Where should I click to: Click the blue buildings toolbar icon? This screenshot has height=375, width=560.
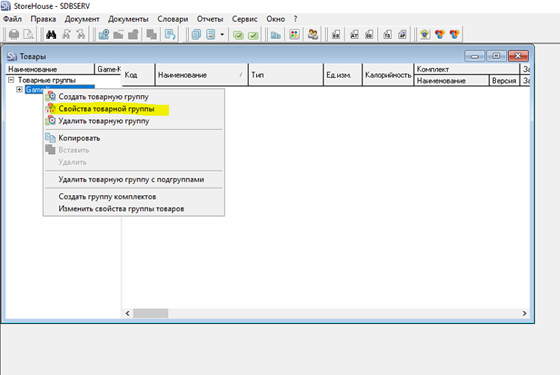point(275,35)
